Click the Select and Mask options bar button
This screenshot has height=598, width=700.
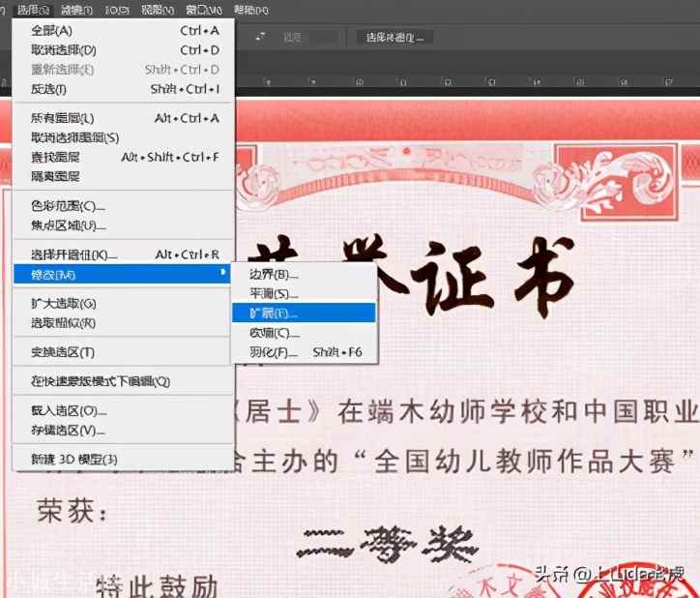pyautogui.click(x=394, y=37)
